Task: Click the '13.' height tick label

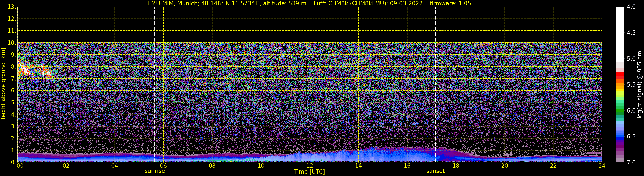Action: (12, 7)
